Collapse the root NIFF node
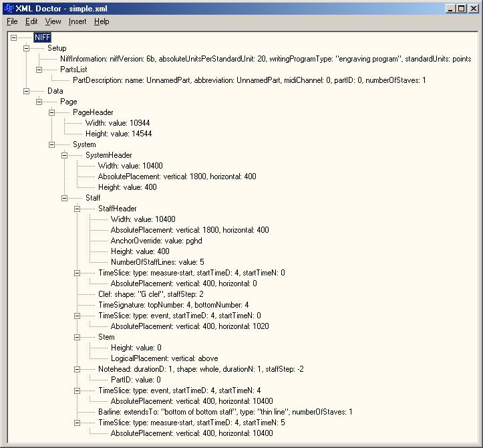483x448 pixels. pyautogui.click(x=14, y=37)
